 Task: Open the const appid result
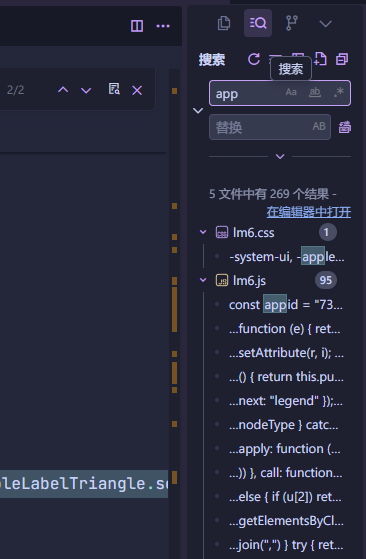pyautogui.click(x=286, y=305)
